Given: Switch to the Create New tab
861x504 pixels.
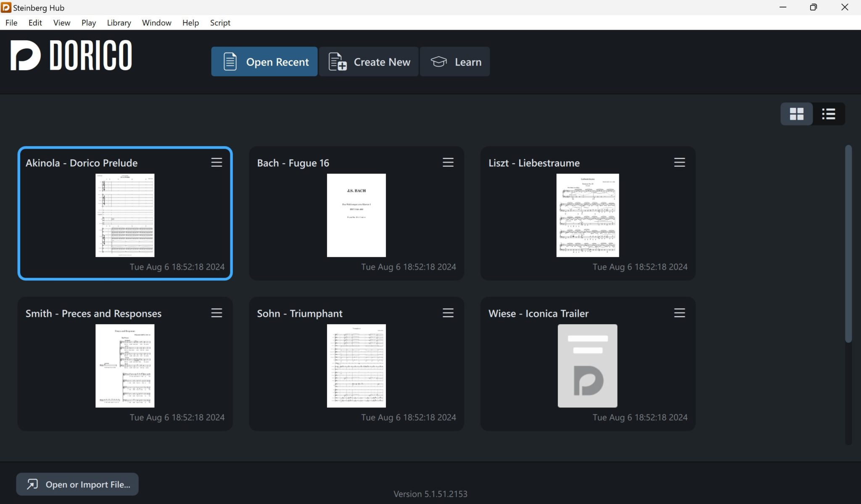Looking at the screenshot, I should click(x=369, y=62).
